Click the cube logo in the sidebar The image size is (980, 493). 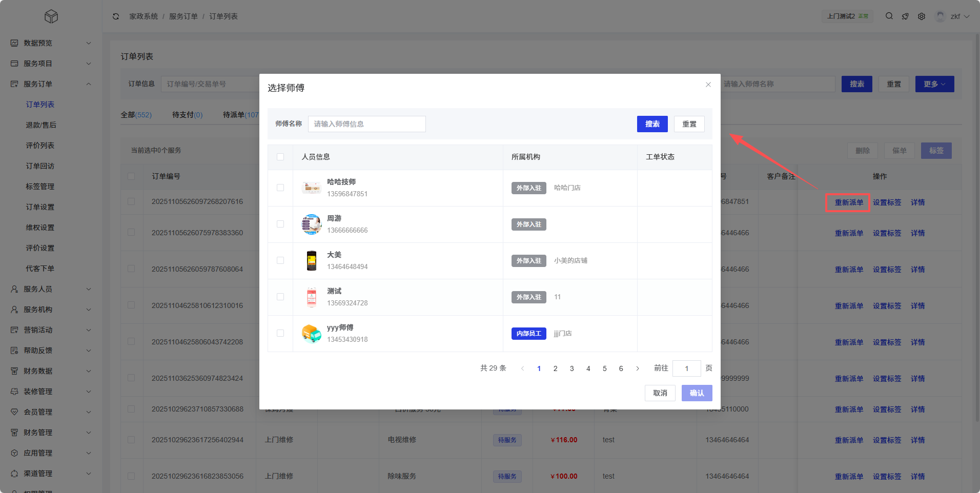[51, 16]
